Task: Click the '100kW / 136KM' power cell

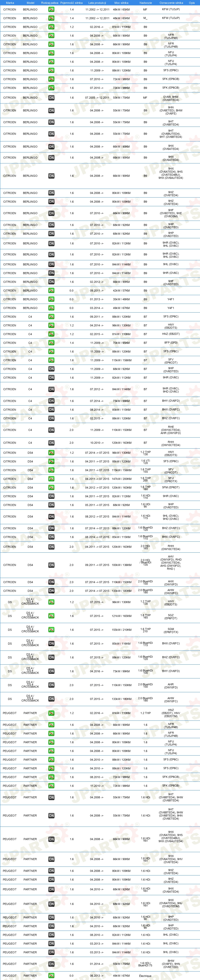Action: click(121, 565)
